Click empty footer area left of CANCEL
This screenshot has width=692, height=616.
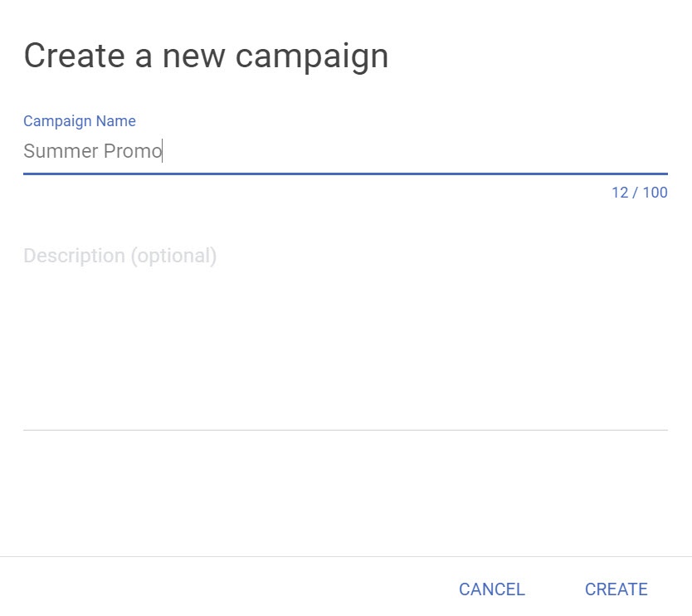click(224, 589)
